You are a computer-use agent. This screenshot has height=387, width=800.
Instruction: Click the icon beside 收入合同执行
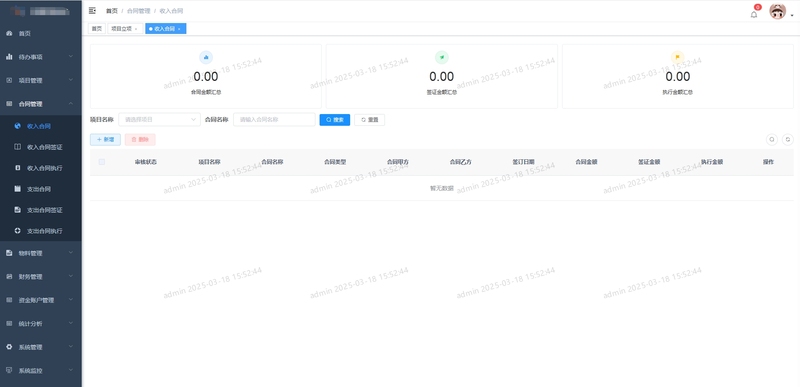coord(17,168)
